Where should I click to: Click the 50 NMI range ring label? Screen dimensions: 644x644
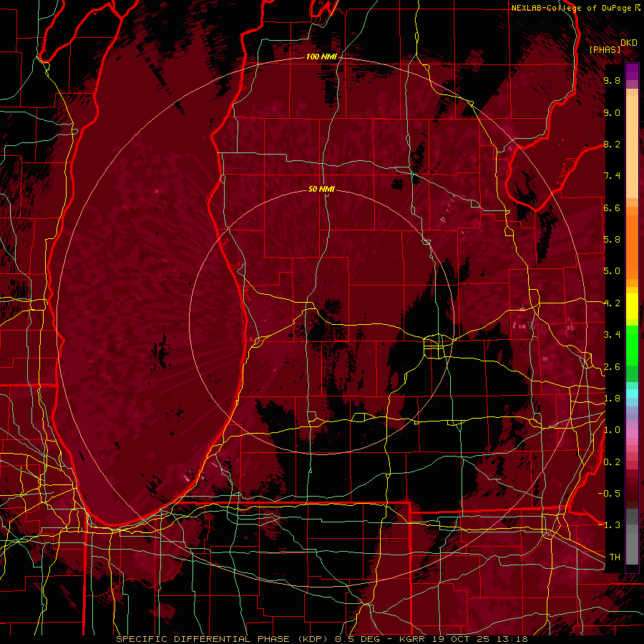(x=321, y=189)
